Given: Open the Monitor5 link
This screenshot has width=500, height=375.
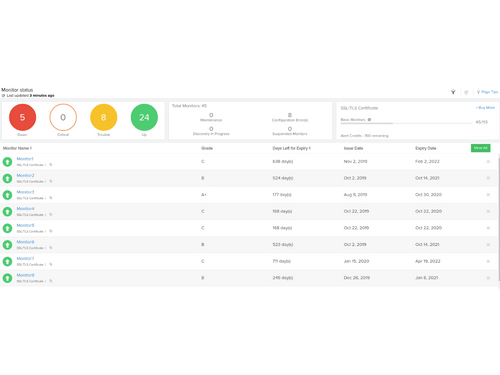Looking at the screenshot, I should pyautogui.click(x=25, y=226).
